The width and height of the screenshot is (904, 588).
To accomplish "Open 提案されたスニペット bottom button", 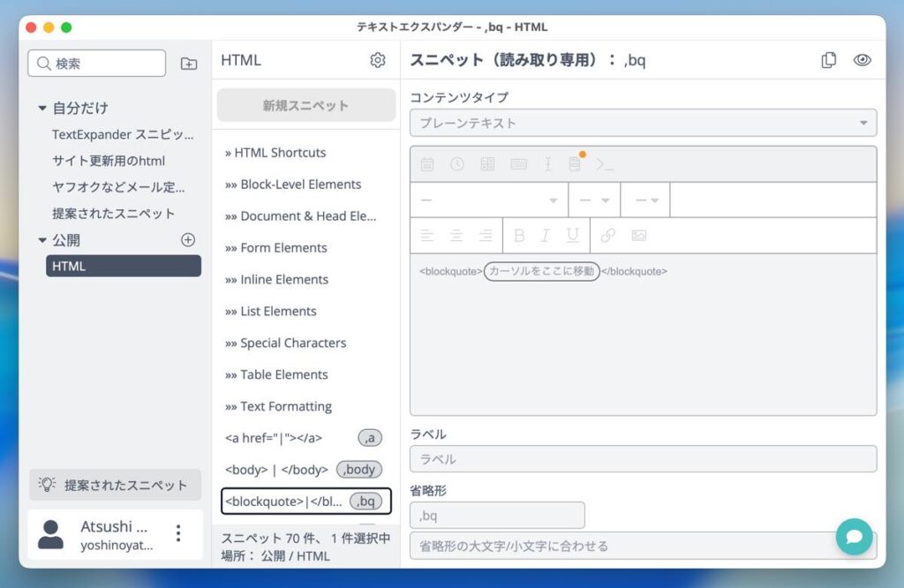I will (x=115, y=485).
